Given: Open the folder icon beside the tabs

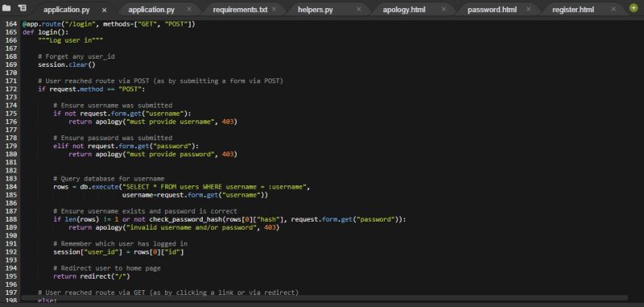Looking at the screenshot, I should (x=6, y=8).
